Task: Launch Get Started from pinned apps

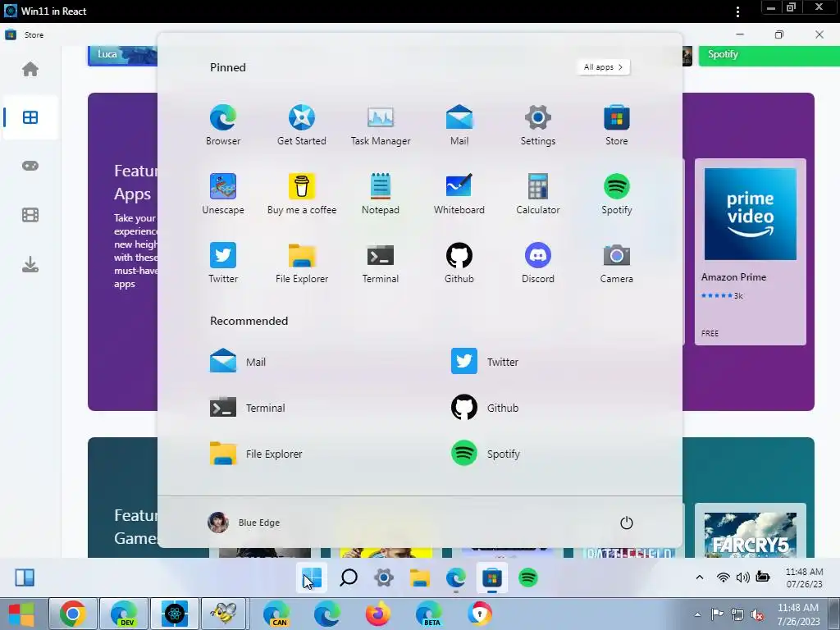Action: 302,126
